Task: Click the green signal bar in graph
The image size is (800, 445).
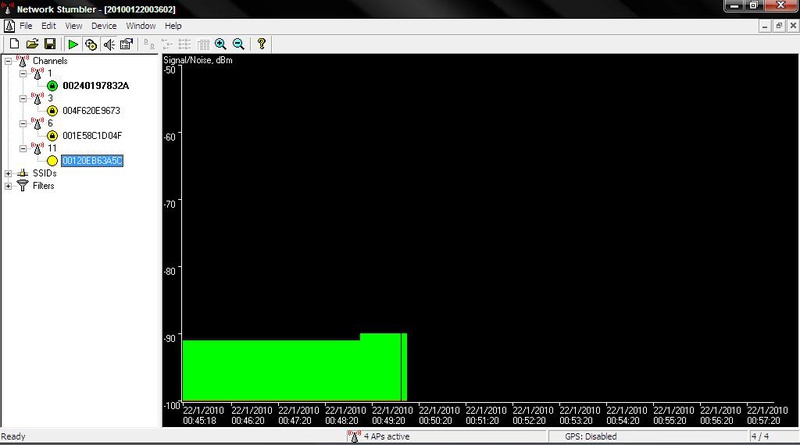Action: [x=294, y=368]
